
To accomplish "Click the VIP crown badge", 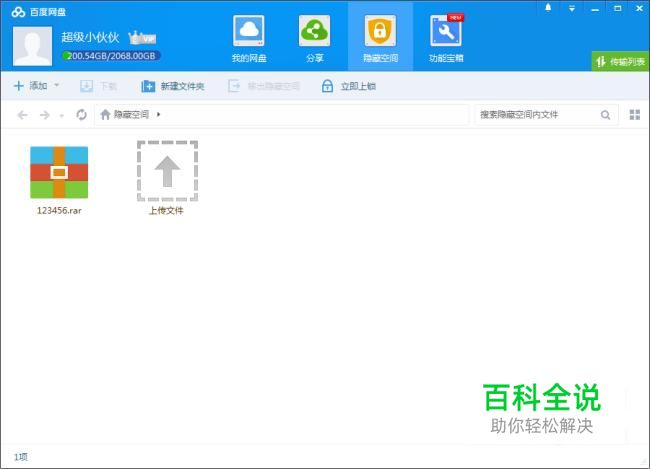I will pos(142,38).
